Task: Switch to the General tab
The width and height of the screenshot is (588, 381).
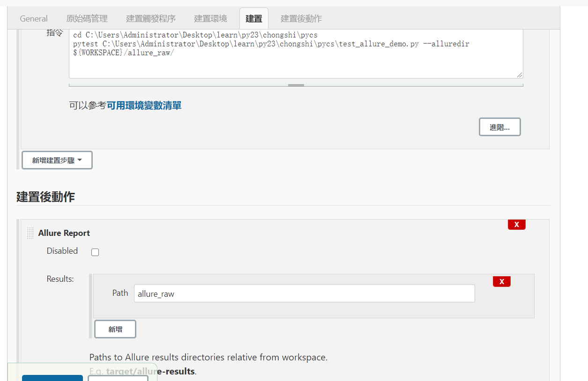Action: point(34,19)
